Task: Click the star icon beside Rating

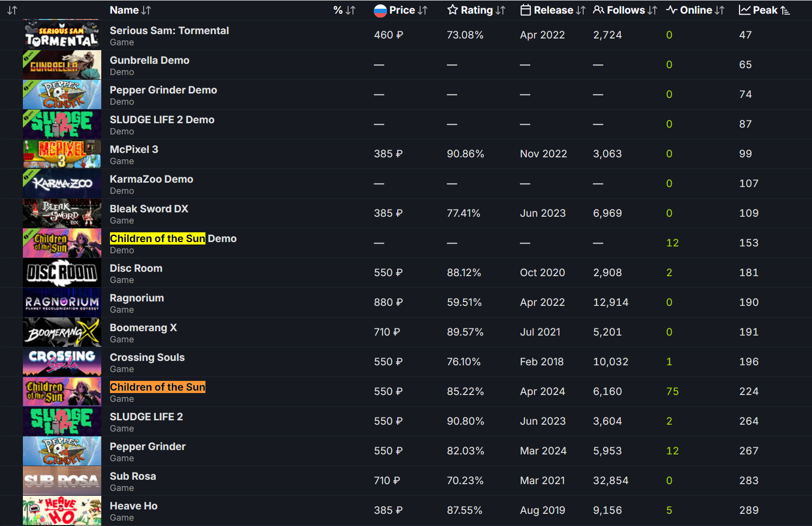Action: coord(453,10)
